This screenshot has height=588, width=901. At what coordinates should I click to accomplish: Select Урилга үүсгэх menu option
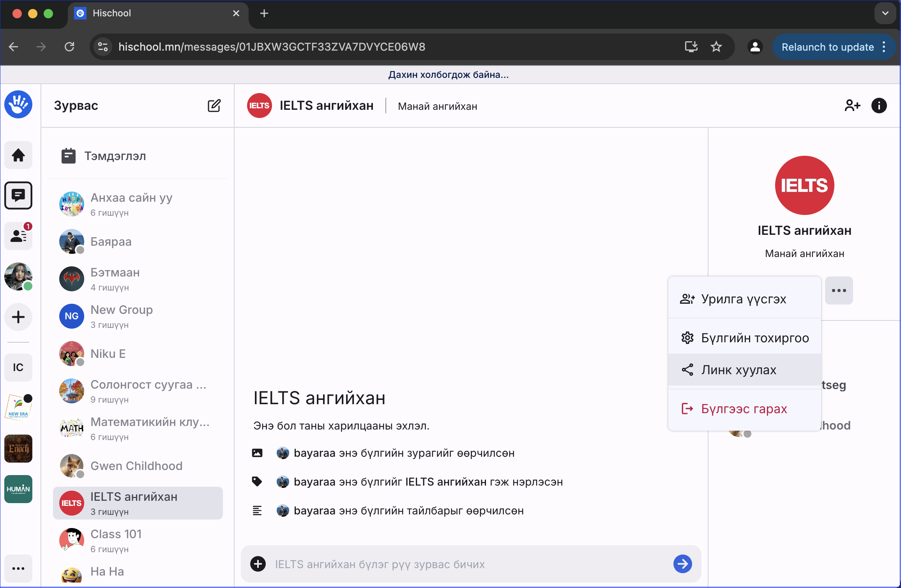[x=744, y=299]
